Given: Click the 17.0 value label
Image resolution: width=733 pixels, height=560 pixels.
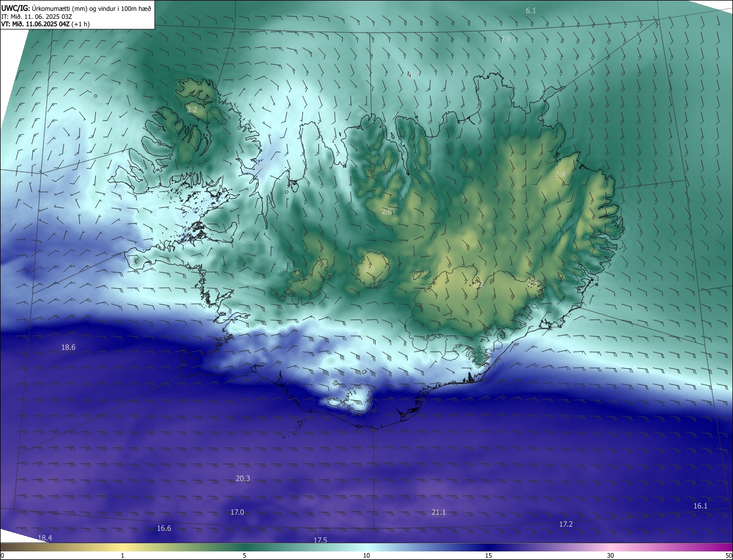Looking at the screenshot, I should tap(237, 512).
